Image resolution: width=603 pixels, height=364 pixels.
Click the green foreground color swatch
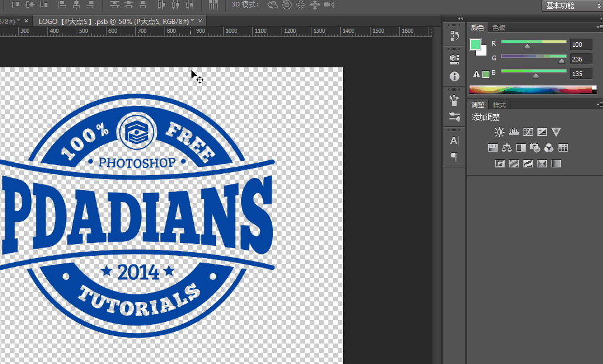[475, 44]
